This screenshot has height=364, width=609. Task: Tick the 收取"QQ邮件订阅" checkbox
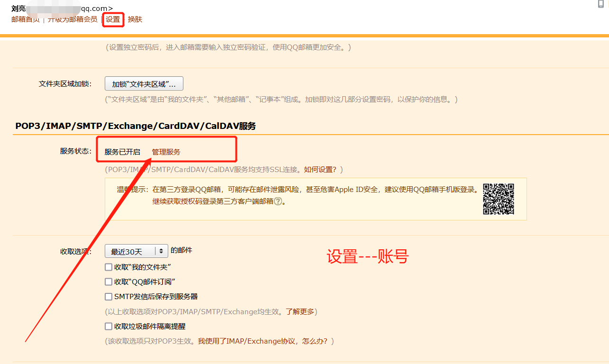[109, 282]
